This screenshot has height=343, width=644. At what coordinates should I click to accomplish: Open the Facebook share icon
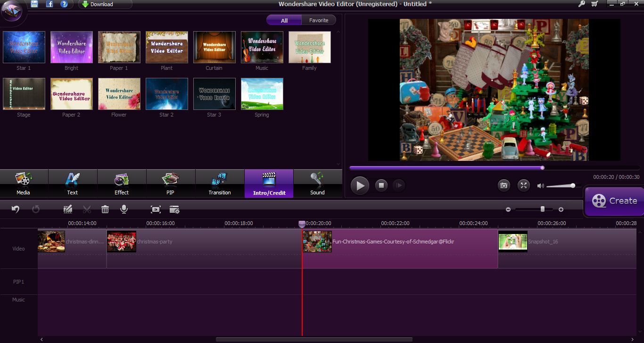[50, 4]
